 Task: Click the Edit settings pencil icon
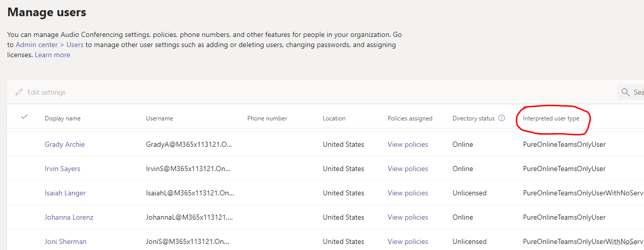(19, 92)
